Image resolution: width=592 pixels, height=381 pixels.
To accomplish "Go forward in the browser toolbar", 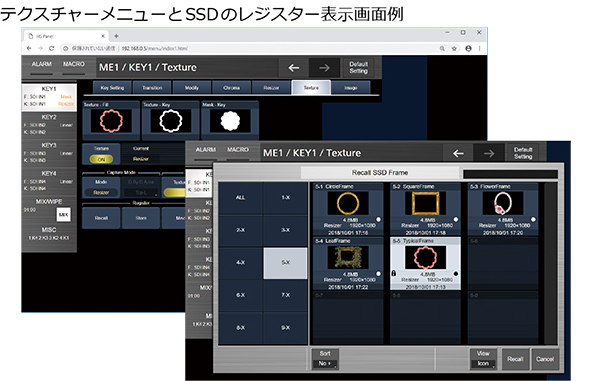I will click(x=40, y=48).
